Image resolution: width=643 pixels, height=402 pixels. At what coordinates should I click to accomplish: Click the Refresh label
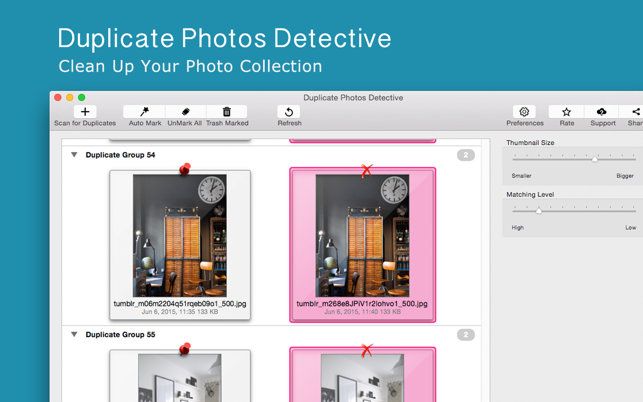pos(290,123)
